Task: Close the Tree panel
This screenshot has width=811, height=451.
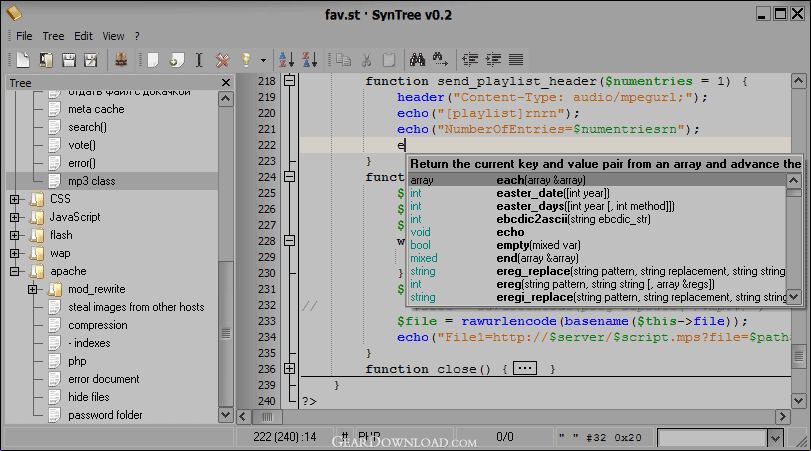Action: 226,83
